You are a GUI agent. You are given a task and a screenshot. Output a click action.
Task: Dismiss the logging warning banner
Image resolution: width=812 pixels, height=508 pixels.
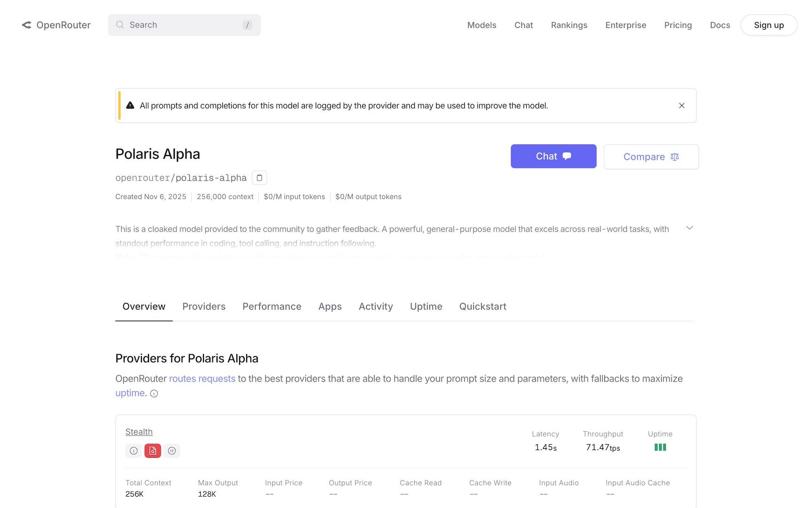[681, 105]
